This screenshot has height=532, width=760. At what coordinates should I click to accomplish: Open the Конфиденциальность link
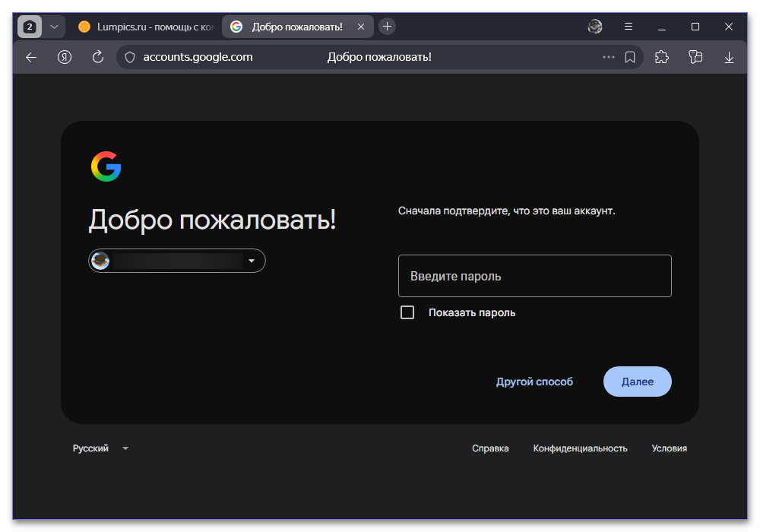point(580,448)
